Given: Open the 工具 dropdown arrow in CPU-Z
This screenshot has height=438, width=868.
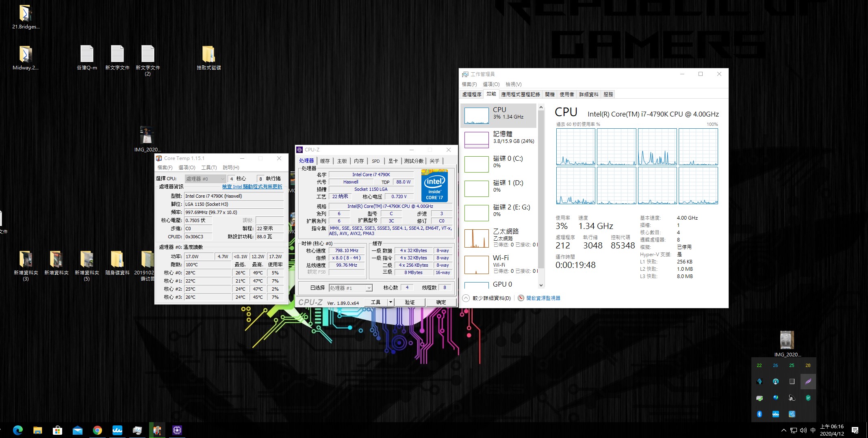Looking at the screenshot, I should point(391,302).
